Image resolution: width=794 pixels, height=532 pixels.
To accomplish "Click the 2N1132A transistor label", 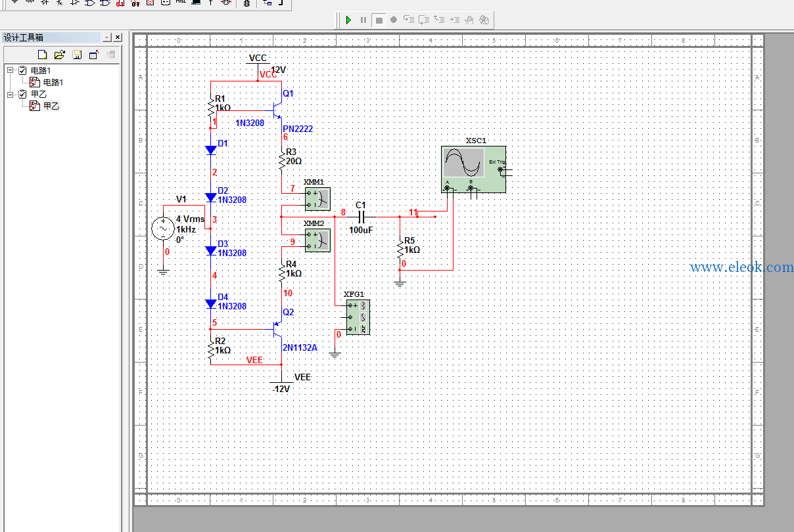I will click(x=300, y=347).
